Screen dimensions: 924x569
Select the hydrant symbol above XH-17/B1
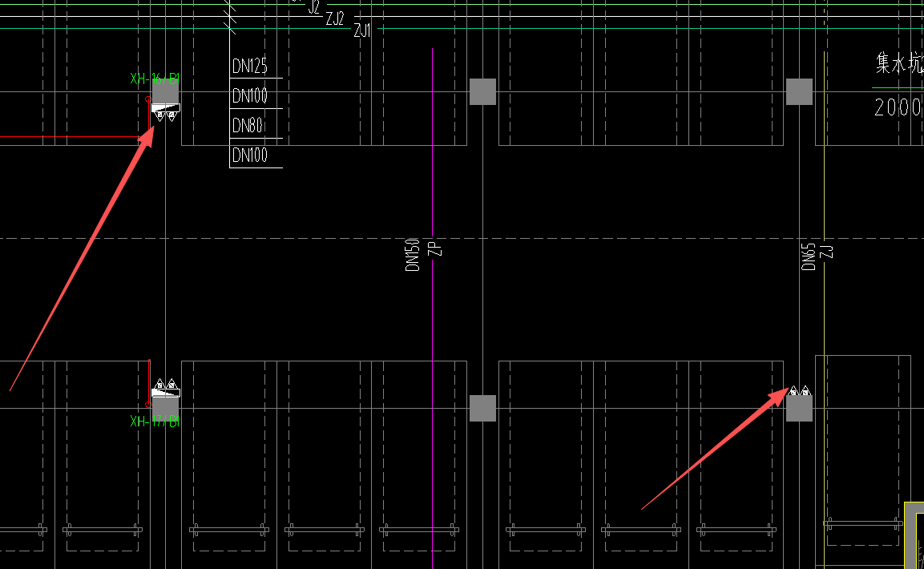pos(166,388)
